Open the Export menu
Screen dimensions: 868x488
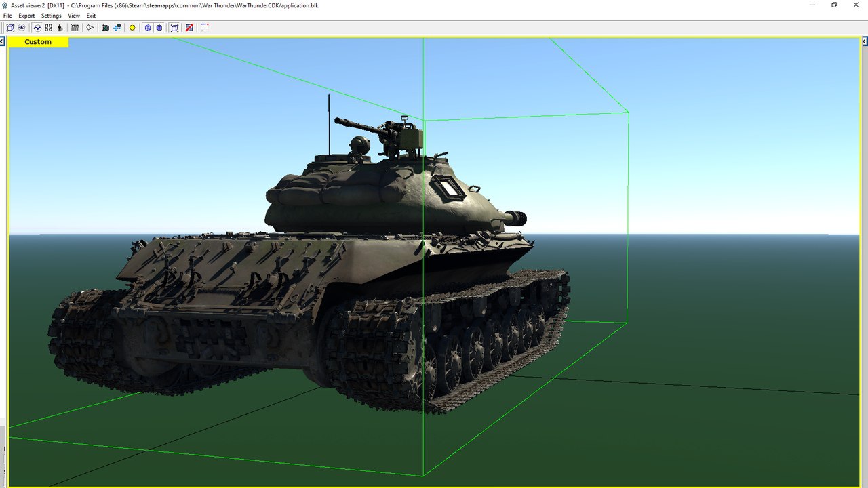[x=26, y=16]
